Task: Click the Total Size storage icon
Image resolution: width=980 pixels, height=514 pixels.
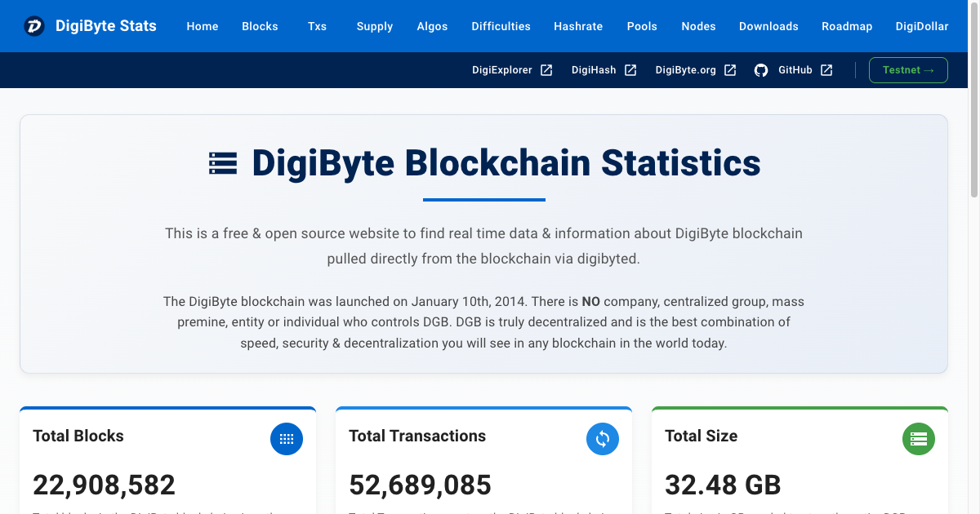Action: [919, 439]
